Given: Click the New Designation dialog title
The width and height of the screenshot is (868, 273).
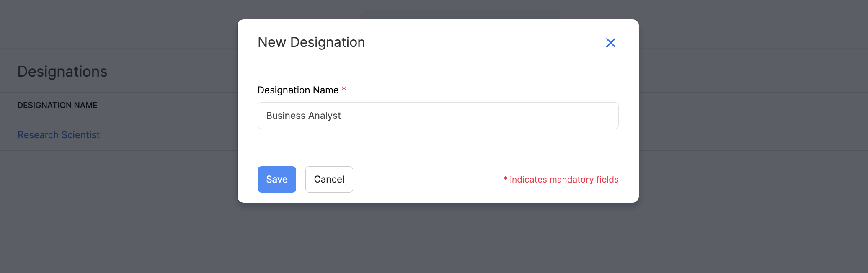Looking at the screenshot, I should point(311,42).
